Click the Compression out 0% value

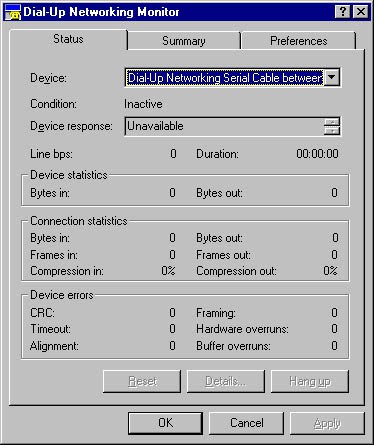[x=331, y=271]
